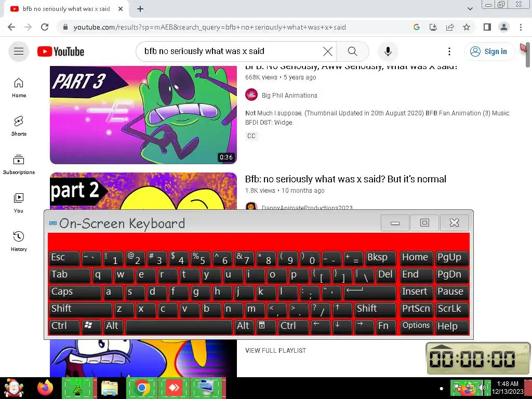Share this page from address bar

[x=450, y=27]
